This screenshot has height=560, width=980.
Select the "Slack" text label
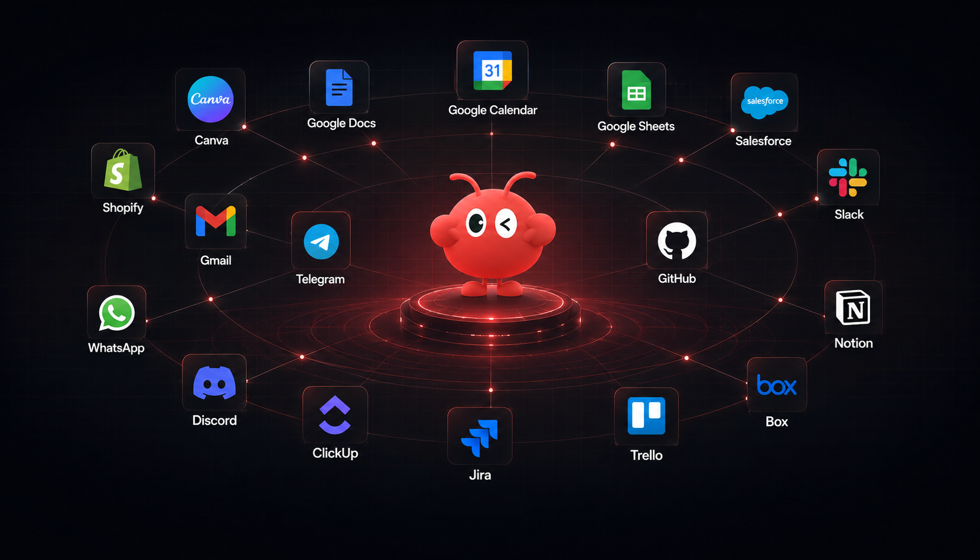pos(849,215)
